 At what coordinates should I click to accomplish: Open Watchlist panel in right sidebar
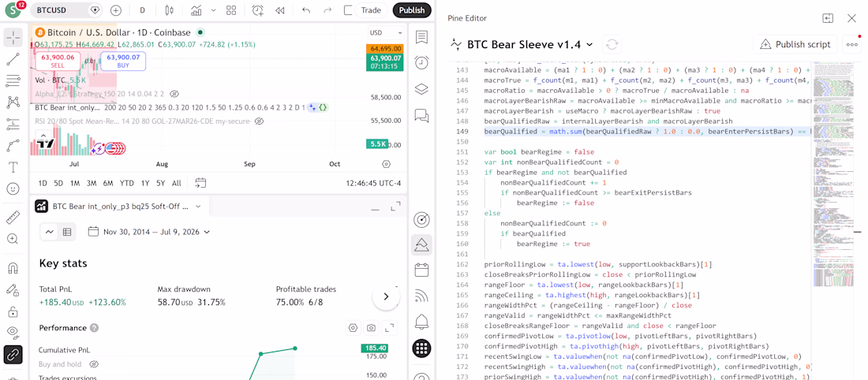[x=422, y=38]
